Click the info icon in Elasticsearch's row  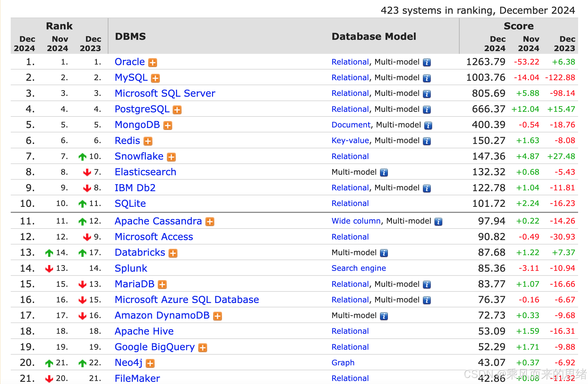click(x=384, y=173)
